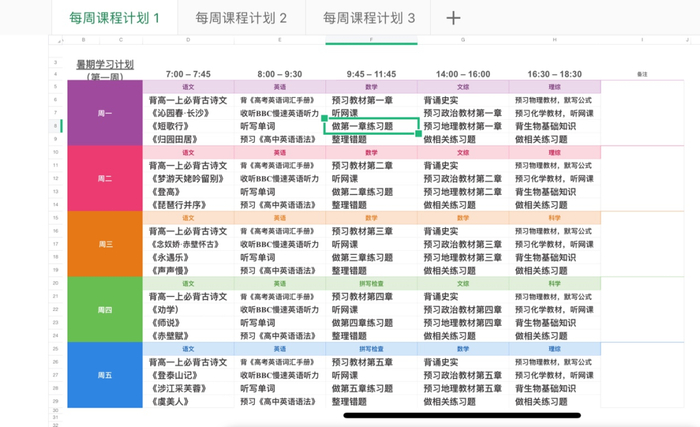Select the 暑期学习计划 title cell
The width and height of the screenshot is (700, 427).
click(x=105, y=64)
